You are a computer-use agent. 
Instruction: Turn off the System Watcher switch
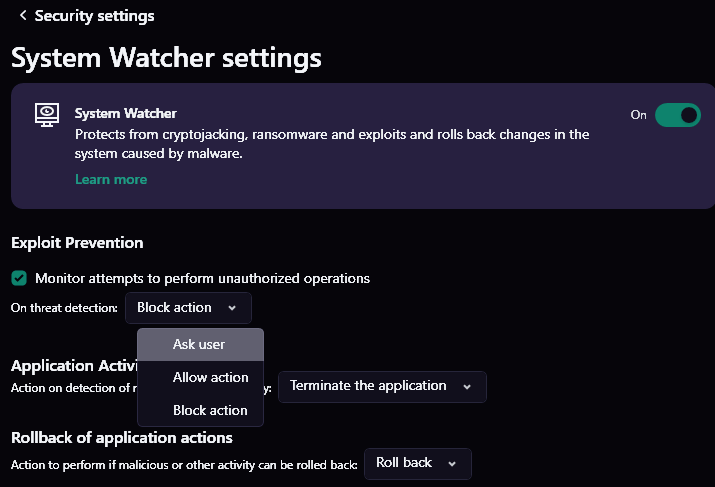677,115
